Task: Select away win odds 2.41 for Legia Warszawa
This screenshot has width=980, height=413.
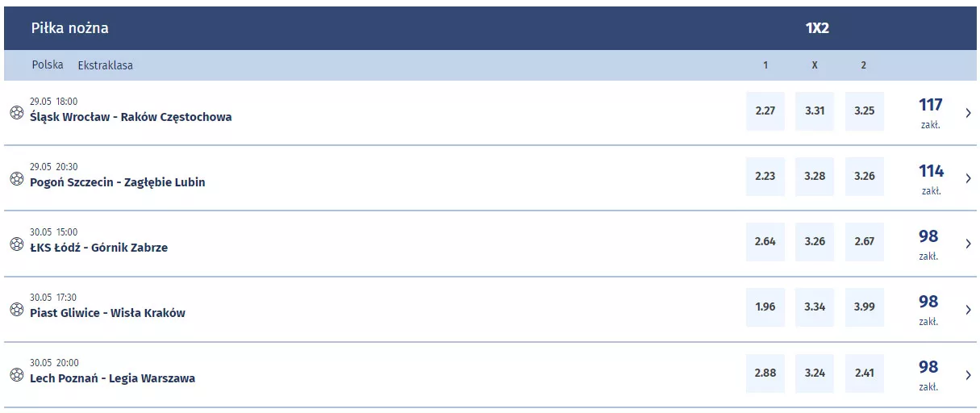Action: tap(864, 373)
